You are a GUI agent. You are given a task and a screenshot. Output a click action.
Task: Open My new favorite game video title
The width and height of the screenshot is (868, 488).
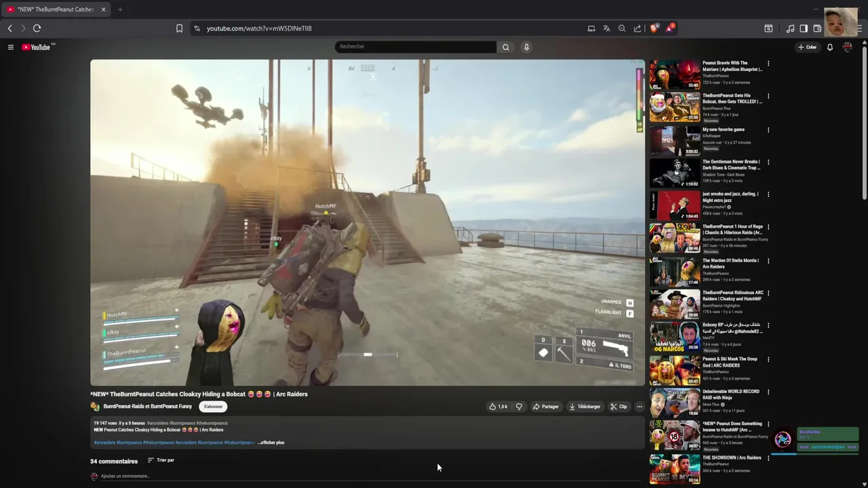pos(724,129)
